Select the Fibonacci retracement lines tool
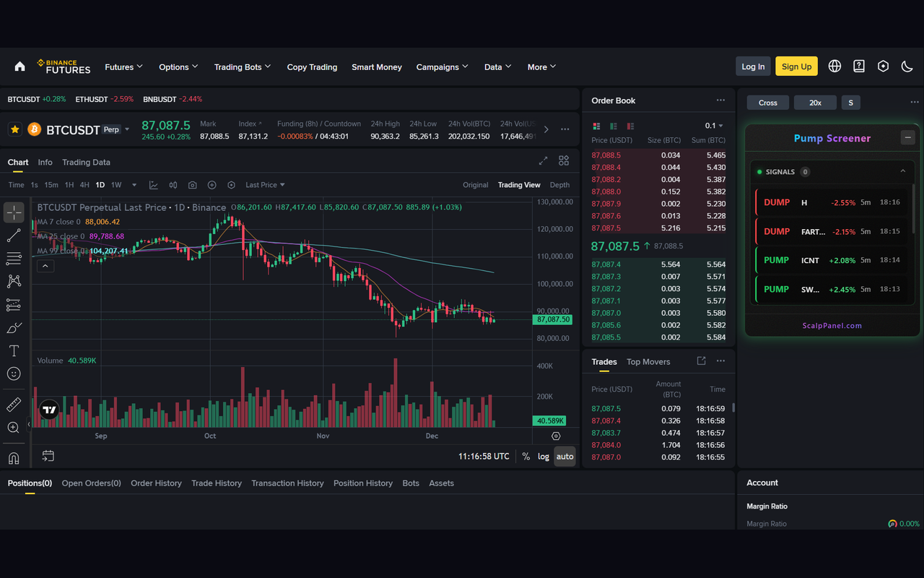 point(14,258)
